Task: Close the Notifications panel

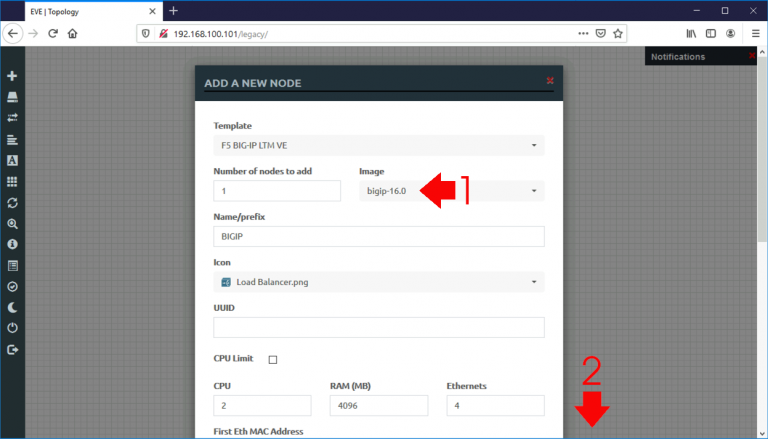Action: (x=752, y=56)
